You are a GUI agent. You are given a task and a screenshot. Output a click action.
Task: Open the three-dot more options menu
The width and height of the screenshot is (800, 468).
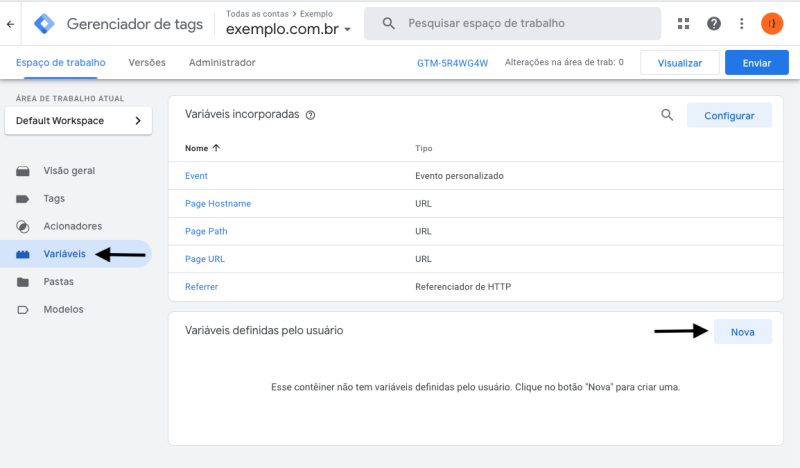(741, 23)
